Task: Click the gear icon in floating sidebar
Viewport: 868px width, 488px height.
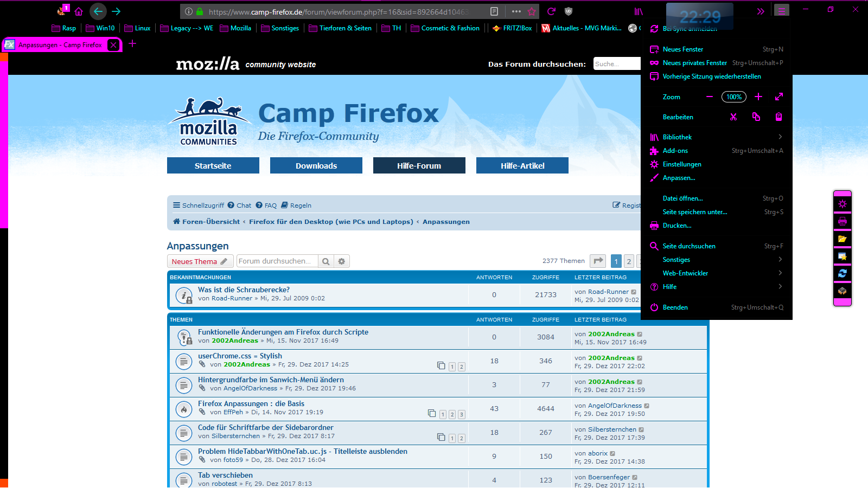Action: [x=843, y=204]
